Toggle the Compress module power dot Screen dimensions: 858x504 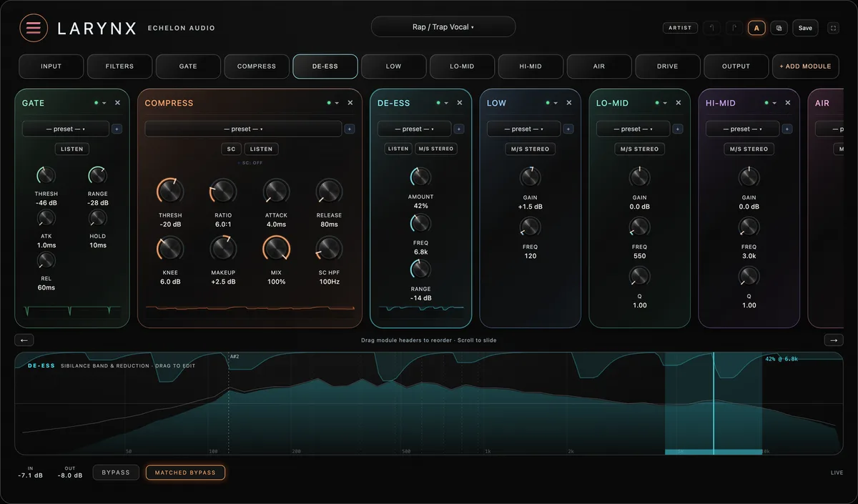point(329,103)
